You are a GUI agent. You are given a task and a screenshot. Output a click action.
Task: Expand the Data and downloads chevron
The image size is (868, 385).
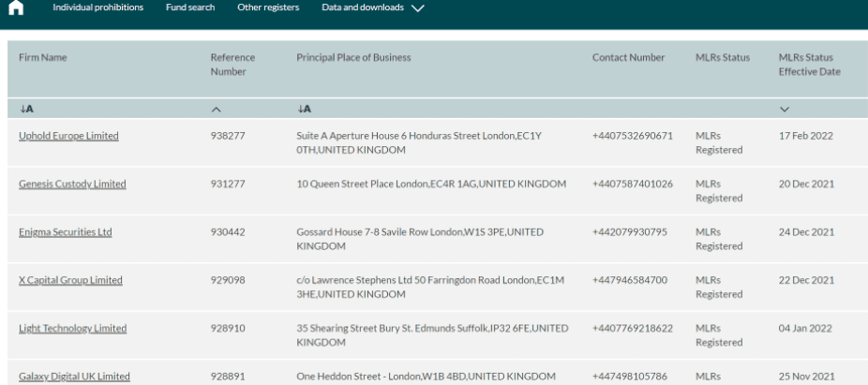[x=418, y=8]
